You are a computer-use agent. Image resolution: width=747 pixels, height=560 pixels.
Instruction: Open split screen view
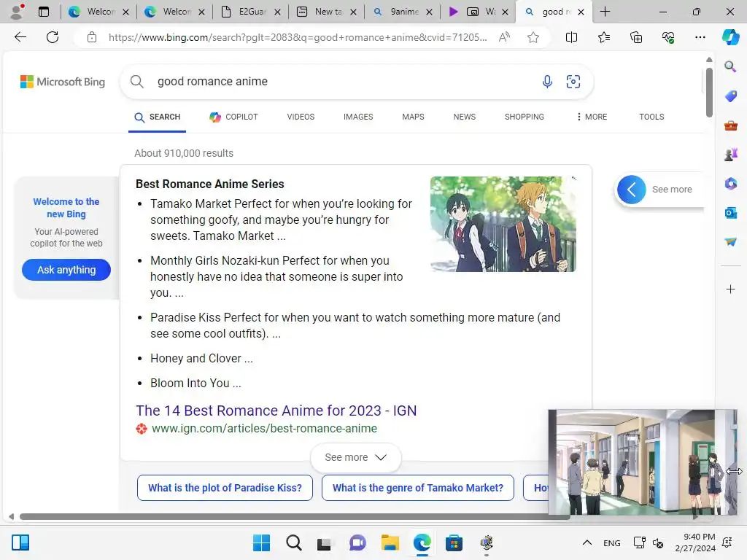(x=571, y=37)
